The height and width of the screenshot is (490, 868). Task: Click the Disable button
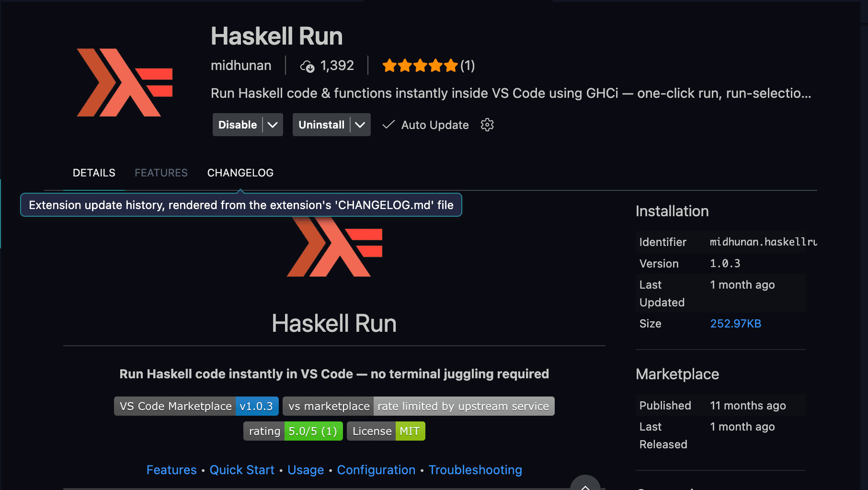coord(238,125)
